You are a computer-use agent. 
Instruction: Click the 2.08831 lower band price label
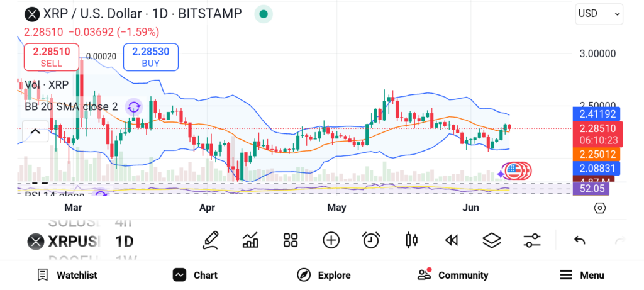596,169
